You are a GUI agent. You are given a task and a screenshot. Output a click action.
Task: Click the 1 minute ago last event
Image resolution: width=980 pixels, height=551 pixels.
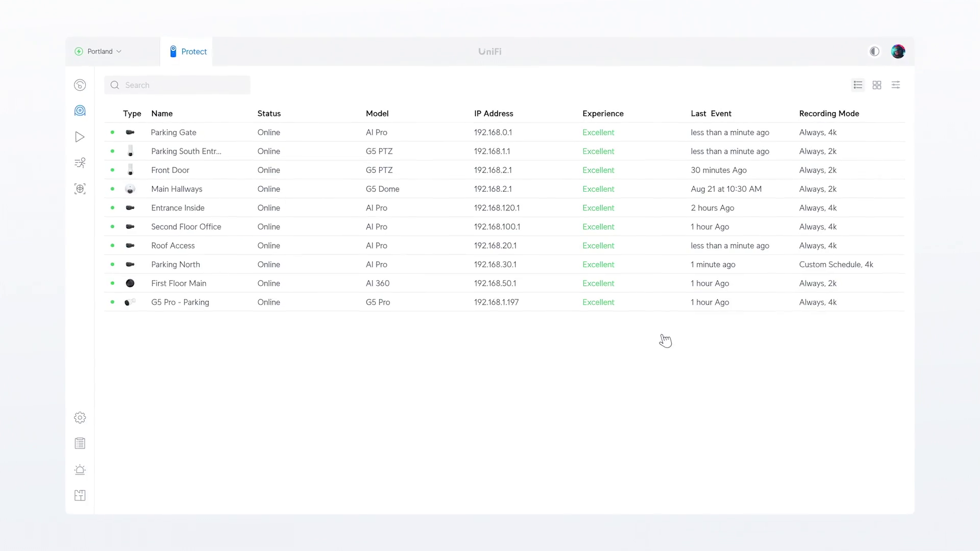[x=713, y=264]
